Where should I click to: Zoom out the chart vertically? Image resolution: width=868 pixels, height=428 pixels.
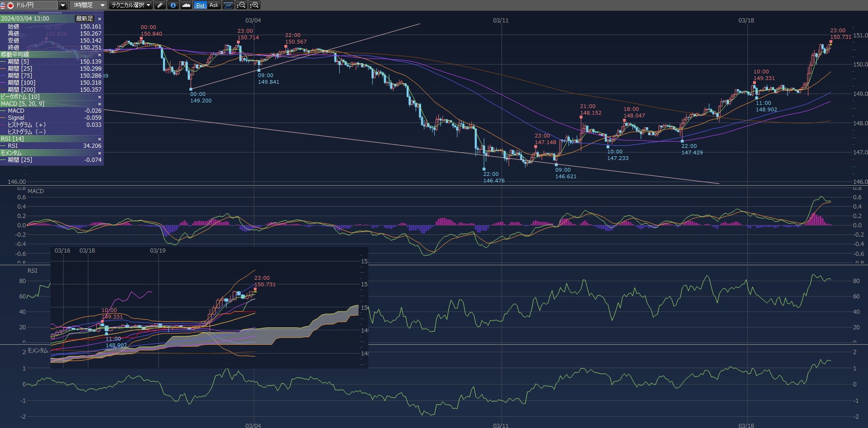pyautogui.click(x=241, y=5)
